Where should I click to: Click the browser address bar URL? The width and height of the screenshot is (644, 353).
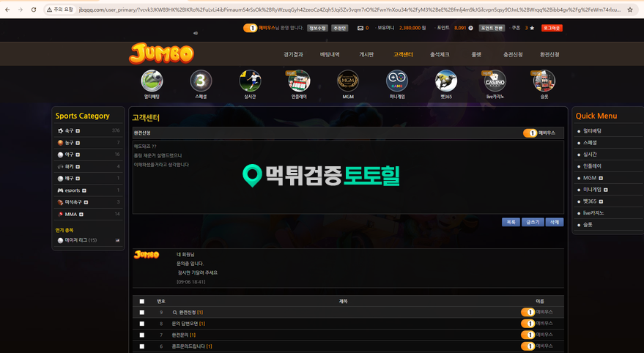pos(349,10)
